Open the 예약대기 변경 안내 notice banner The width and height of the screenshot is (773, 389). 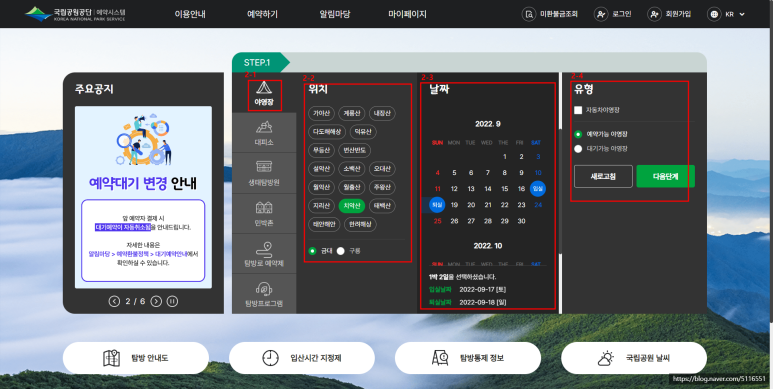point(143,197)
